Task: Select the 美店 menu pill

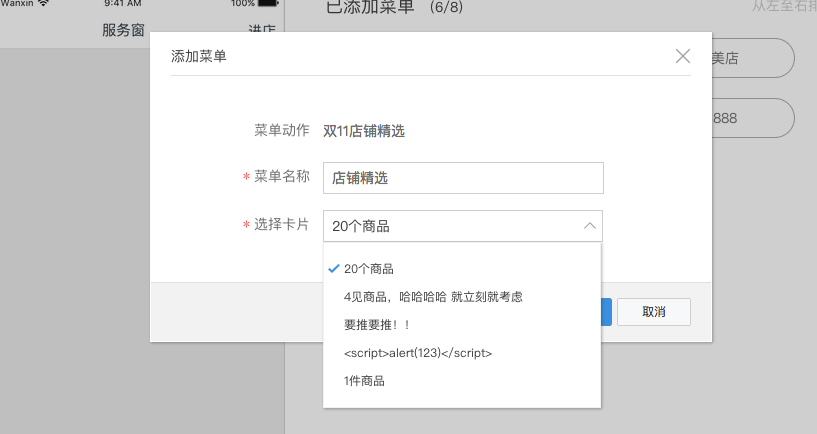Action: click(x=750, y=58)
